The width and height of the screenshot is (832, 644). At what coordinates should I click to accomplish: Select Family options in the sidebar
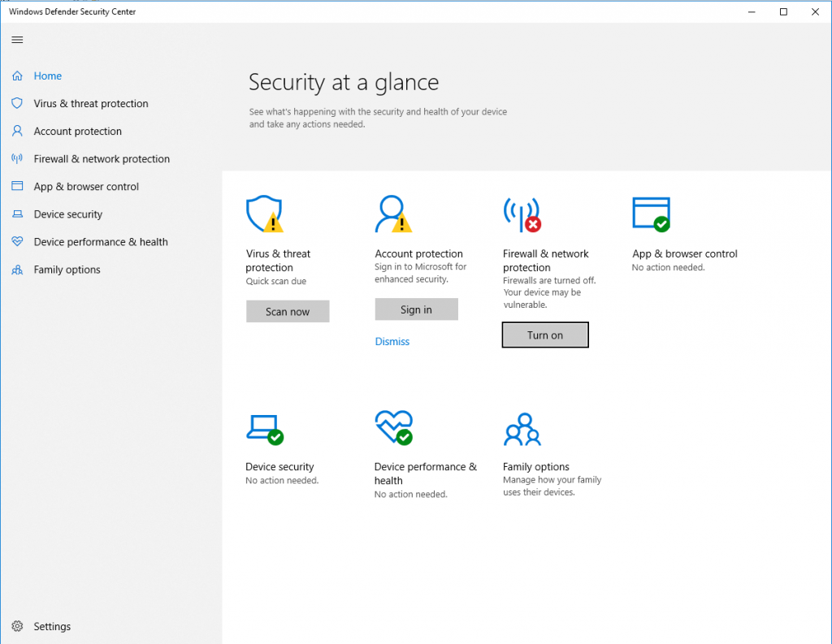[67, 270]
